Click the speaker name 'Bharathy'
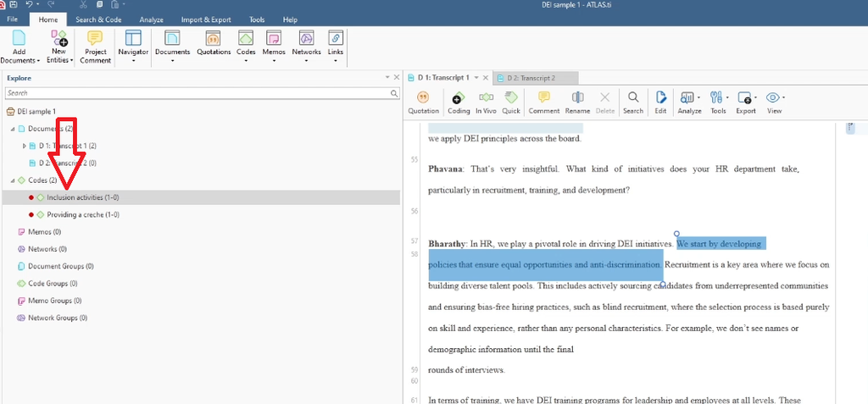Image resolution: width=868 pixels, height=404 pixels. tap(448, 244)
